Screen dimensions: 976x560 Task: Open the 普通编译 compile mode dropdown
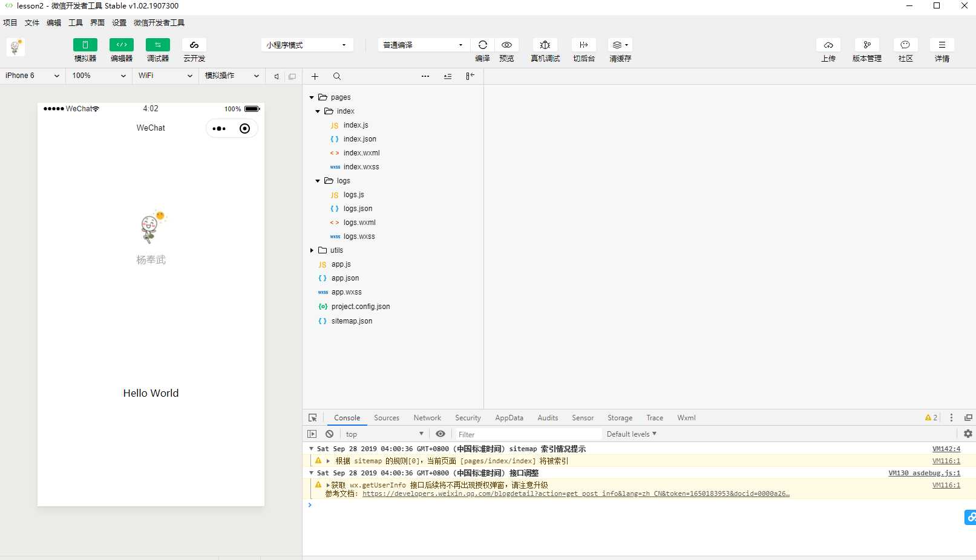424,45
